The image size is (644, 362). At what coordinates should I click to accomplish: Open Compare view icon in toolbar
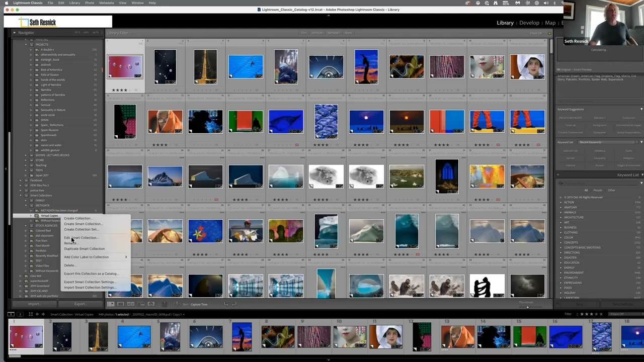coord(131,304)
